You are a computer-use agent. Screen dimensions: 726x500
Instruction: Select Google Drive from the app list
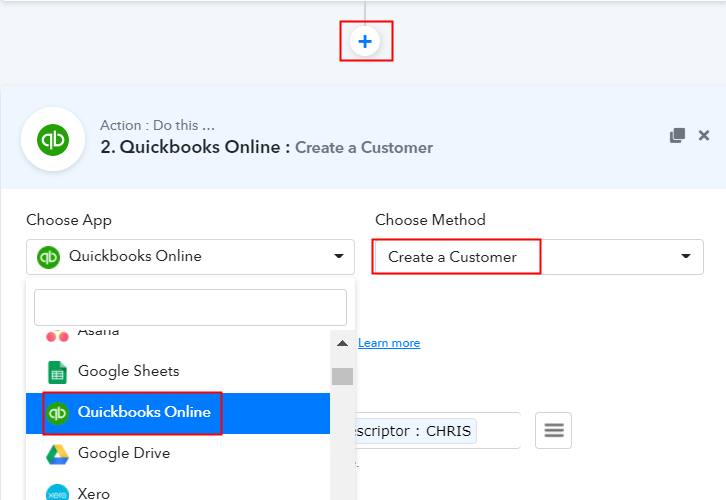pyautogui.click(x=178, y=453)
